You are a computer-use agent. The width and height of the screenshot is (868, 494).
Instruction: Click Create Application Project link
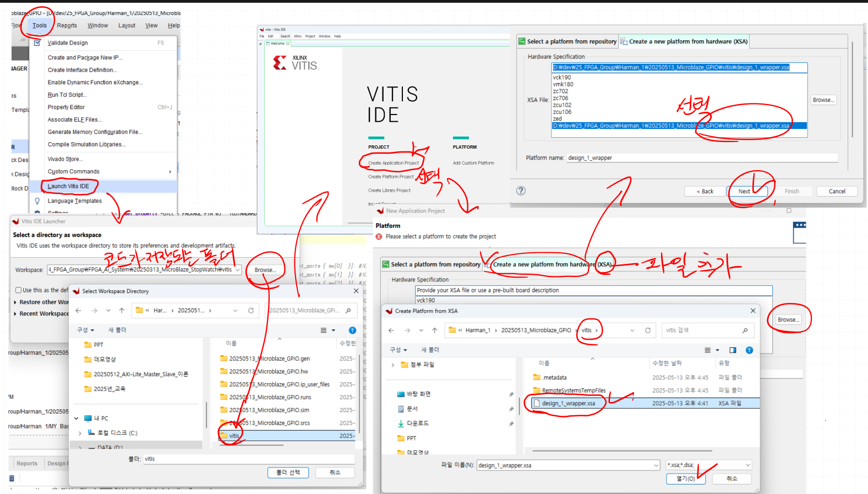[x=393, y=163]
